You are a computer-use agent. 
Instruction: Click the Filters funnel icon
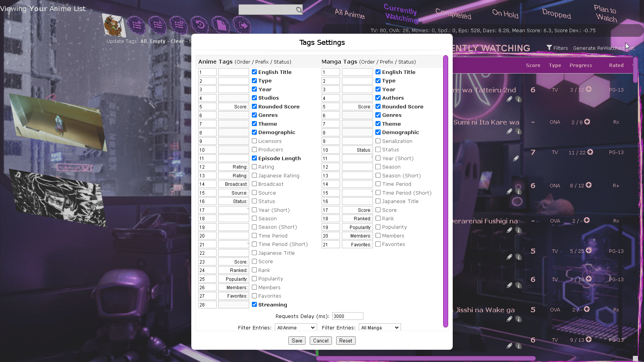[x=549, y=48]
